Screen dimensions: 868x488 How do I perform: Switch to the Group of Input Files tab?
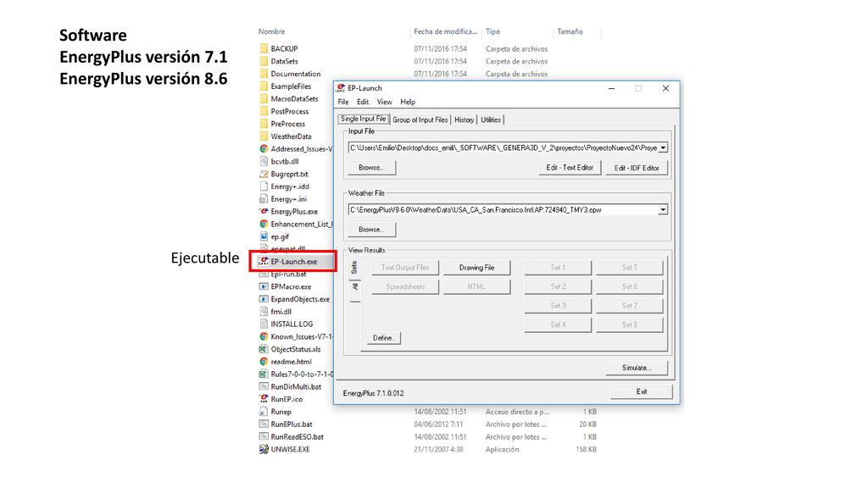coord(420,119)
